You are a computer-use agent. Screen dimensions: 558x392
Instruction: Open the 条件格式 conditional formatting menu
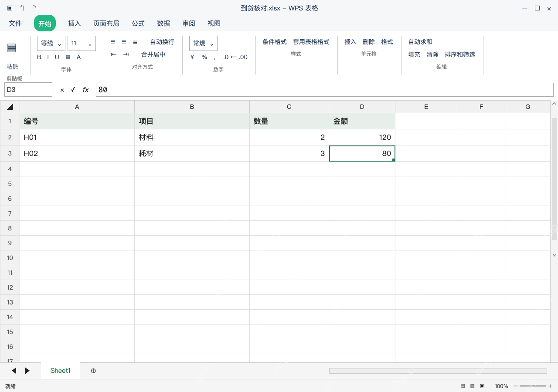pyautogui.click(x=275, y=42)
